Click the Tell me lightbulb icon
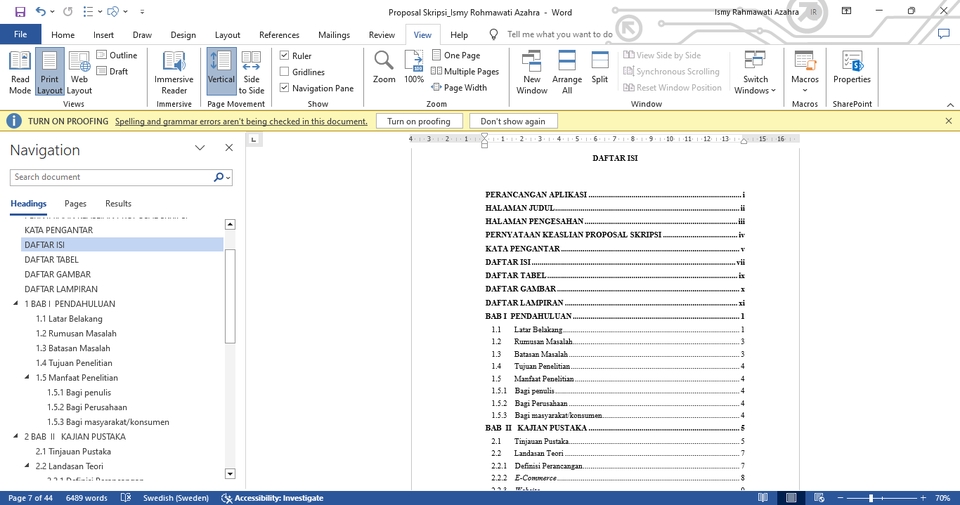 tap(493, 34)
